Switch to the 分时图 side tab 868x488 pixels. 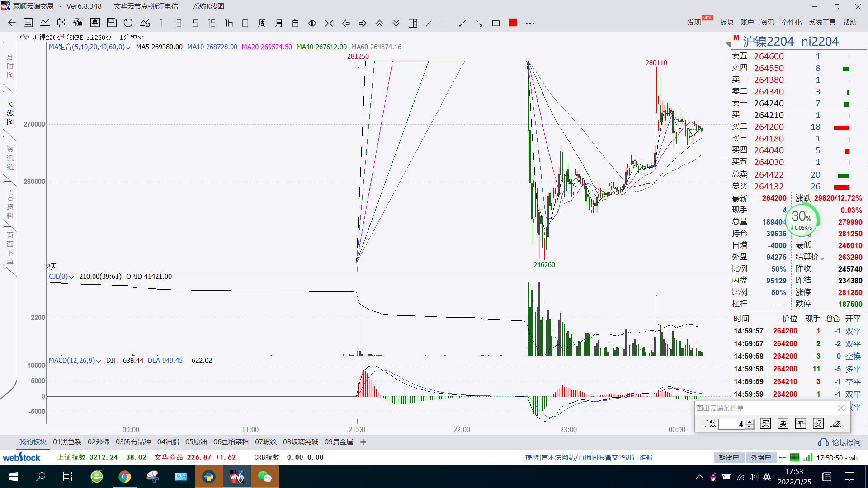coord(10,66)
